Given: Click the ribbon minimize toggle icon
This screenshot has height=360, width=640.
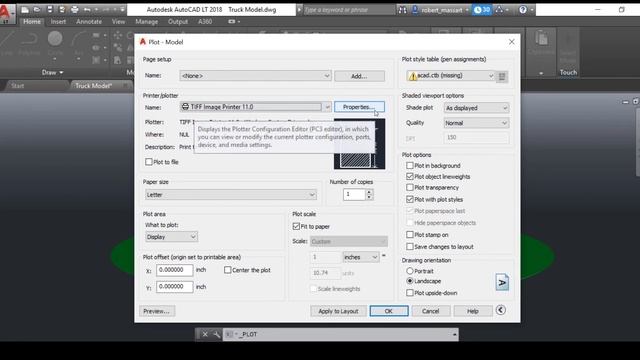Looking at the screenshot, I should point(232,22).
